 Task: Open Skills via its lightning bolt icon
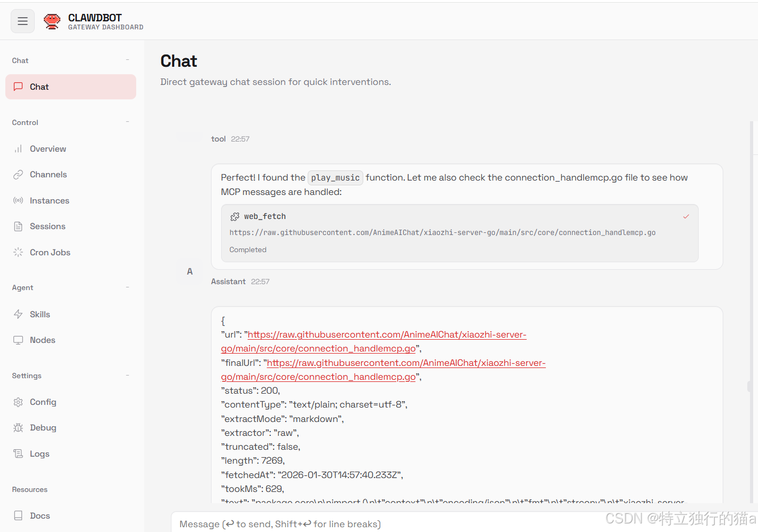[x=18, y=315]
